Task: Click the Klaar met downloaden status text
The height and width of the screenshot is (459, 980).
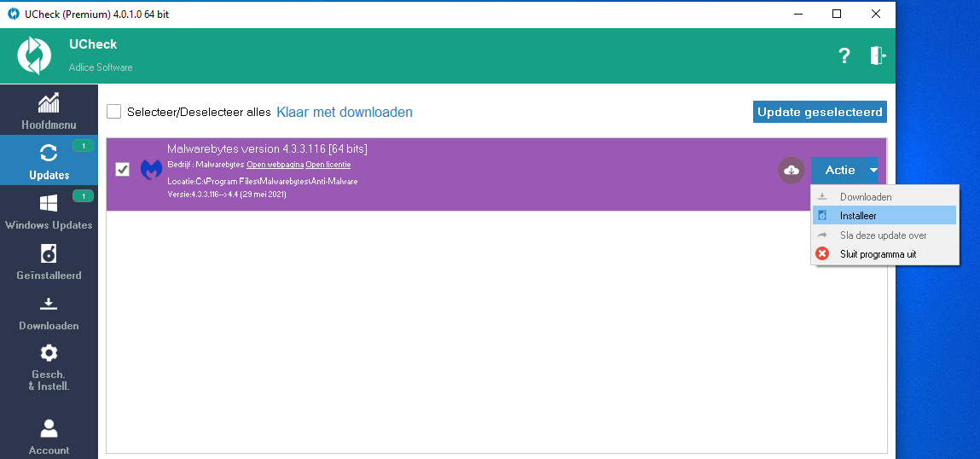Action: click(345, 112)
